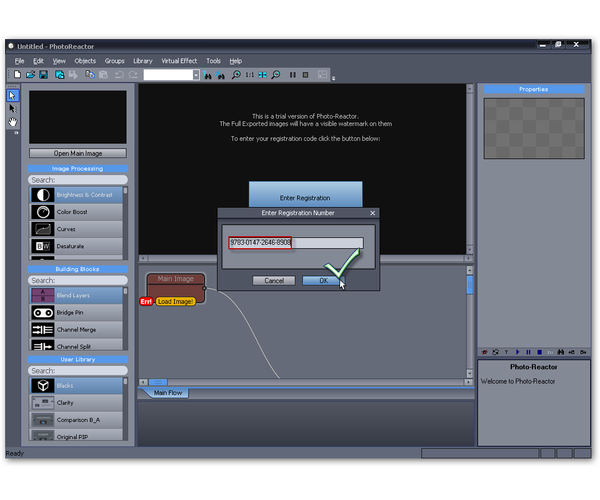Open the View menu
The height and width of the screenshot is (500, 600).
click(x=59, y=61)
